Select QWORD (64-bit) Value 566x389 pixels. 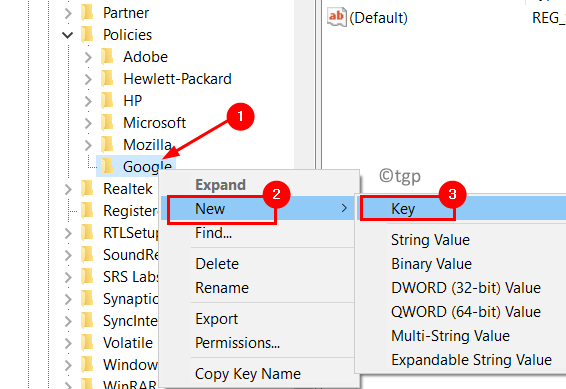(x=461, y=312)
